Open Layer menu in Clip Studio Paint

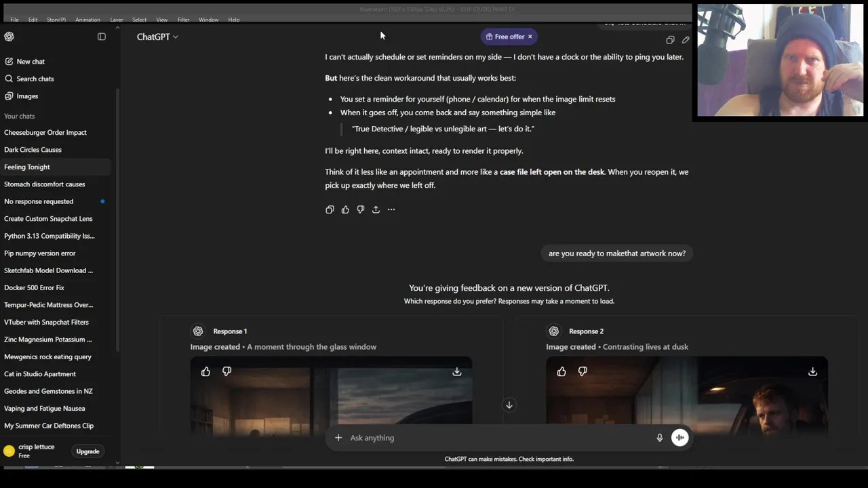[117, 20]
